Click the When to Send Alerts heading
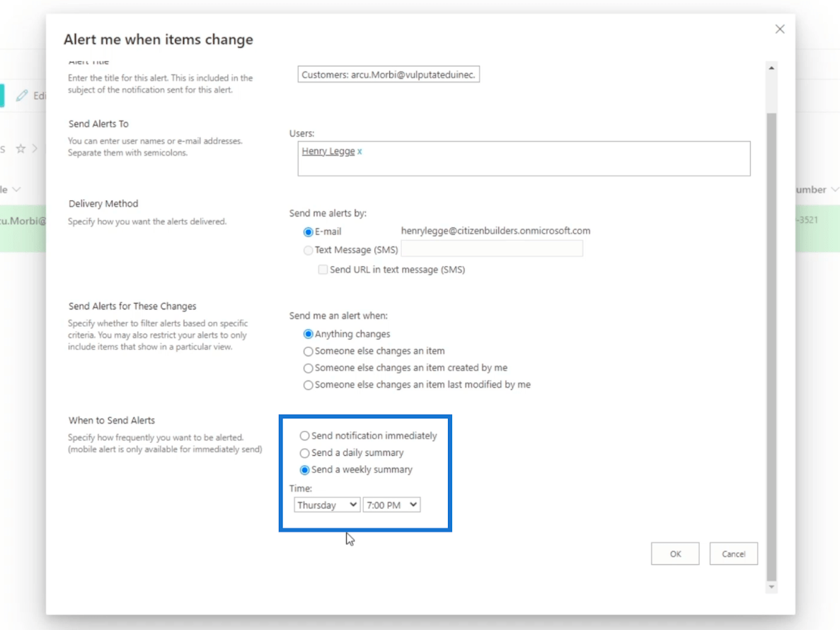840x630 pixels. click(x=111, y=420)
